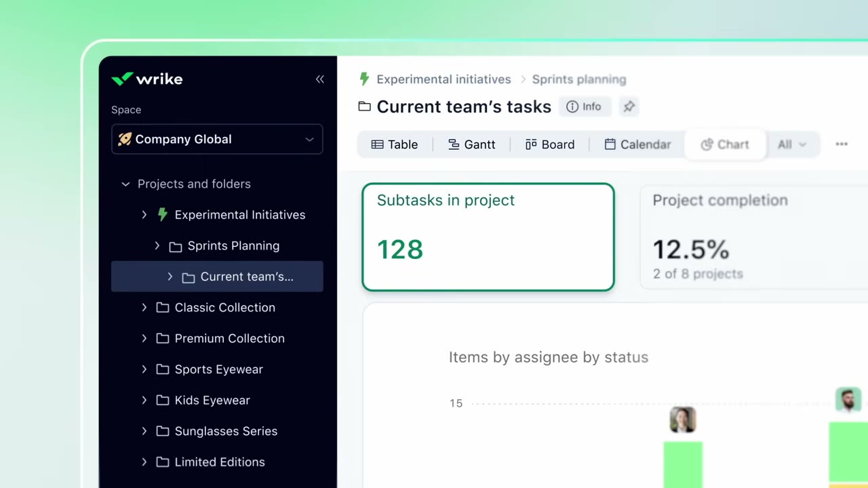The height and width of the screenshot is (488, 868).
Task: Pin the folder using the pin icon
Action: click(629, 106)
